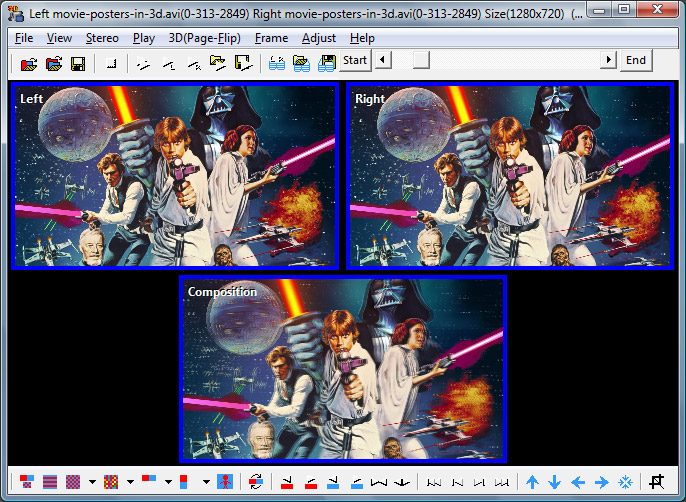Click the blue snowflake reset-position icon
Viewport: 686px width, 502px height.
click(625, 482)
